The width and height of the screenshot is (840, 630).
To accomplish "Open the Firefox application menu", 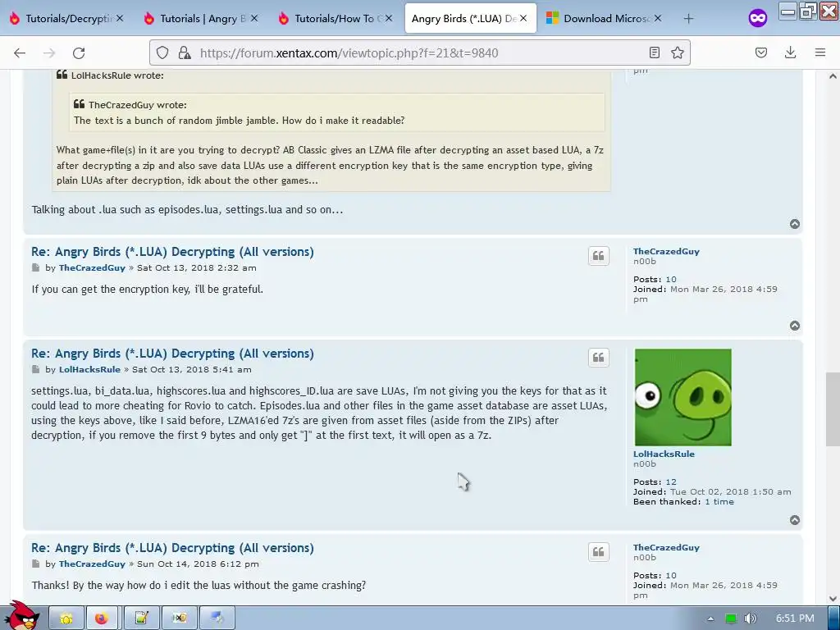I will click(x=820, y=52).
